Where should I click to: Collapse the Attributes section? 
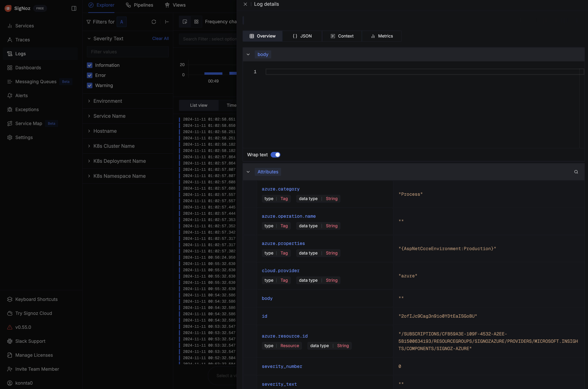[248, 172]
